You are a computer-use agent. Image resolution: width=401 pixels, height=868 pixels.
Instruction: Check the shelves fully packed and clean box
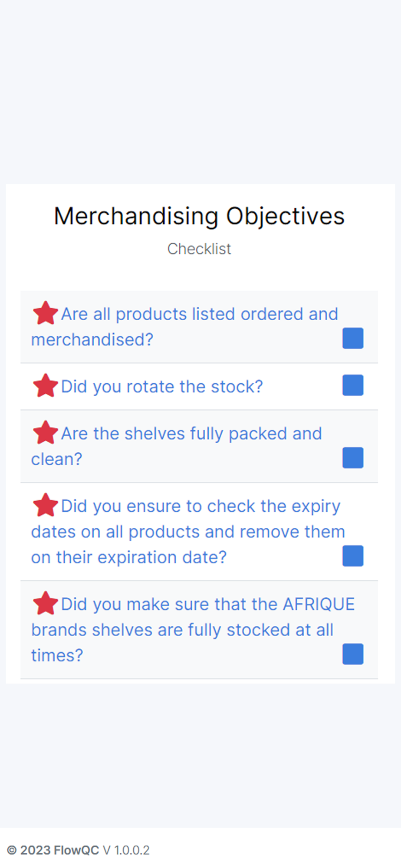point(353,458)
